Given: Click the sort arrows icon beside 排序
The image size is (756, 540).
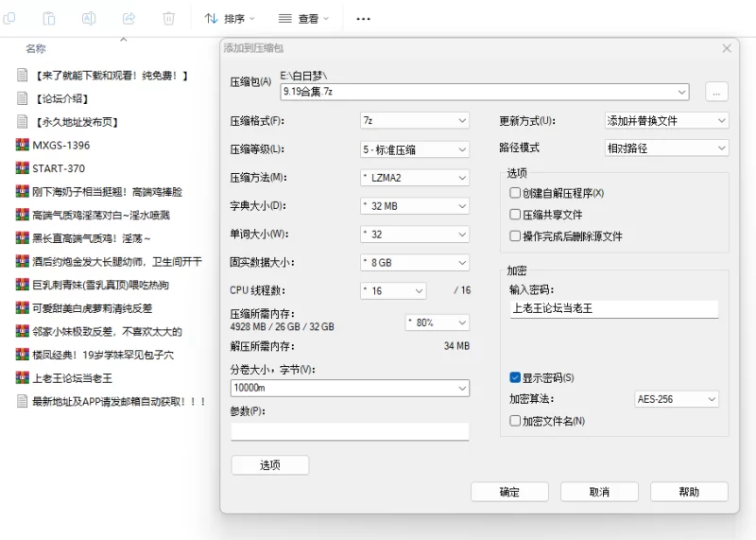Looking at the screenshot, I should pos(211,18).
